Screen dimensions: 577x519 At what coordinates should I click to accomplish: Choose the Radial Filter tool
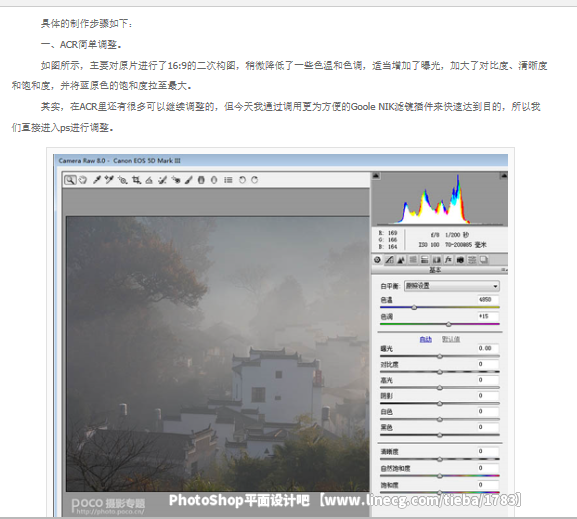pyautogui.click(x=214, y=180)
